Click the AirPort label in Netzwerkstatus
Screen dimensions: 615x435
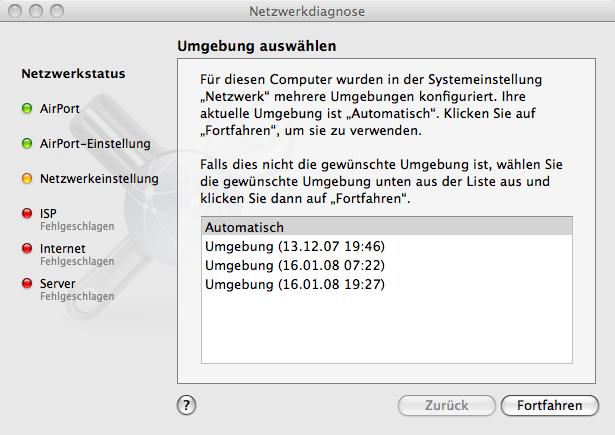click(x=60, y=109)
